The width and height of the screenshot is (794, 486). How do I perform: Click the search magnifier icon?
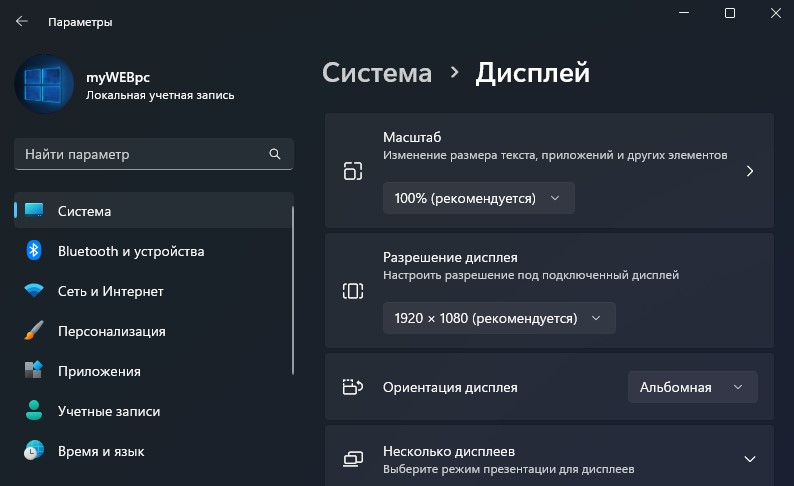(274, 154)
